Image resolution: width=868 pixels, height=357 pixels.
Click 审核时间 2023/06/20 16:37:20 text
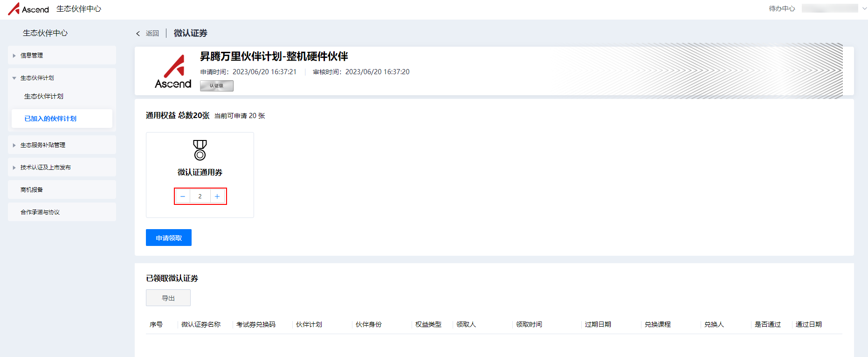[x=361, y=72]
